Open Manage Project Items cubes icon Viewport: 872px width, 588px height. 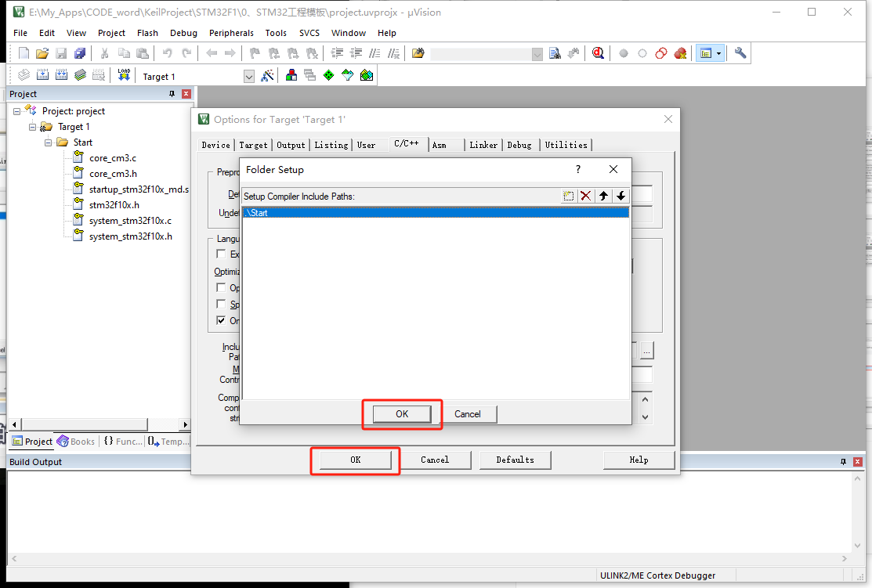[x=291, y=76]
